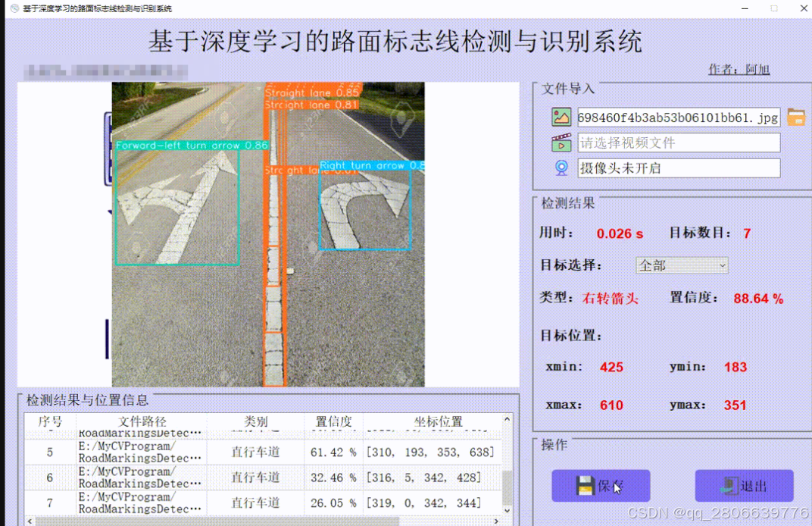Viewport: 812px width, 526px height.
Task: Click the 保存 save button
Action: [601, 486]
